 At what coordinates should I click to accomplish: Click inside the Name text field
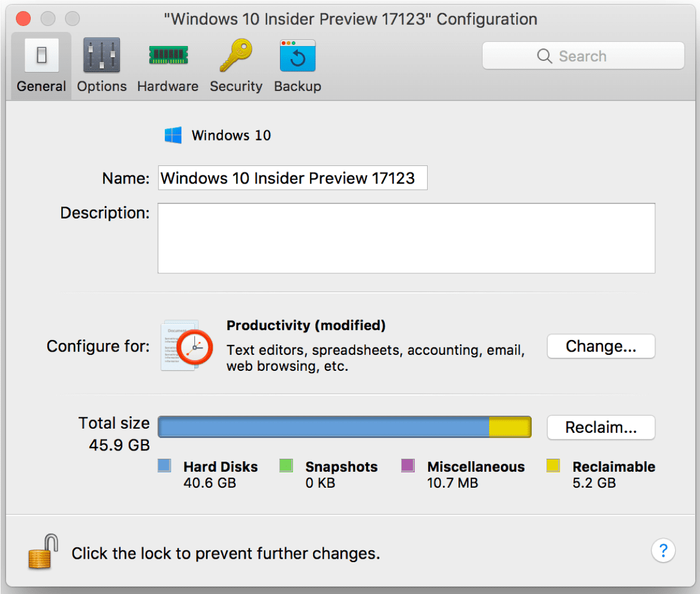(292, 178)
